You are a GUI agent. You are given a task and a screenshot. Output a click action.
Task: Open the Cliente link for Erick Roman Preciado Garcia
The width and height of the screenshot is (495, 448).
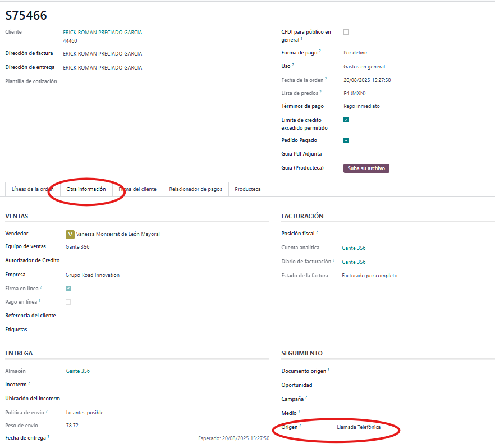(x=102, y=33)
